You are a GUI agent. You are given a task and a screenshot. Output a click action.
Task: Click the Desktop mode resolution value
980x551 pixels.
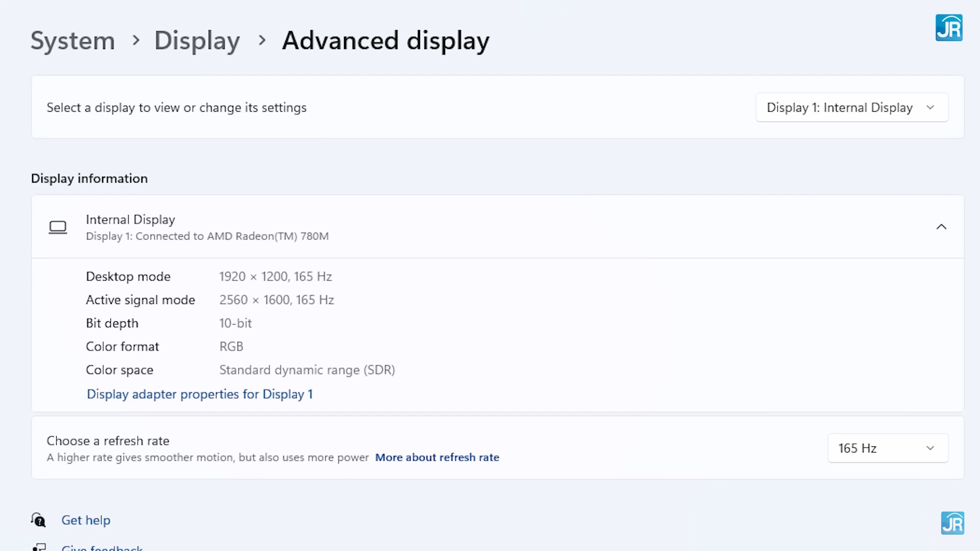coord(275,277)
